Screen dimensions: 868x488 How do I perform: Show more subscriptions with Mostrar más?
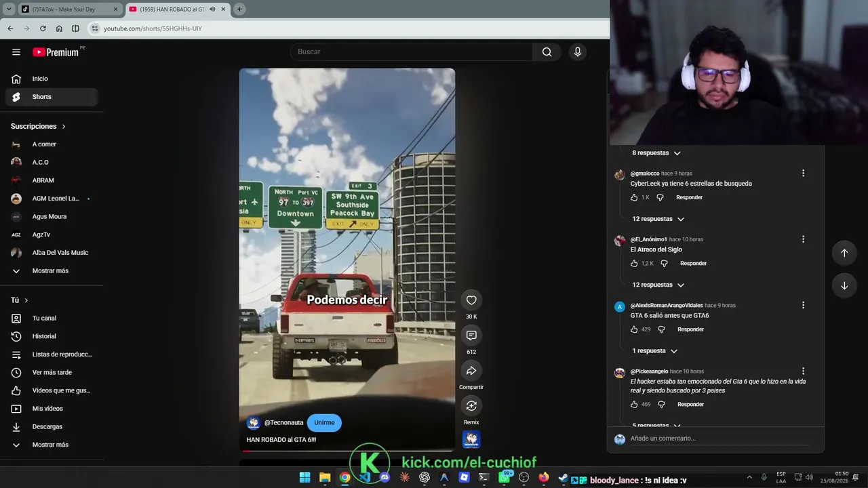point(52,271)
